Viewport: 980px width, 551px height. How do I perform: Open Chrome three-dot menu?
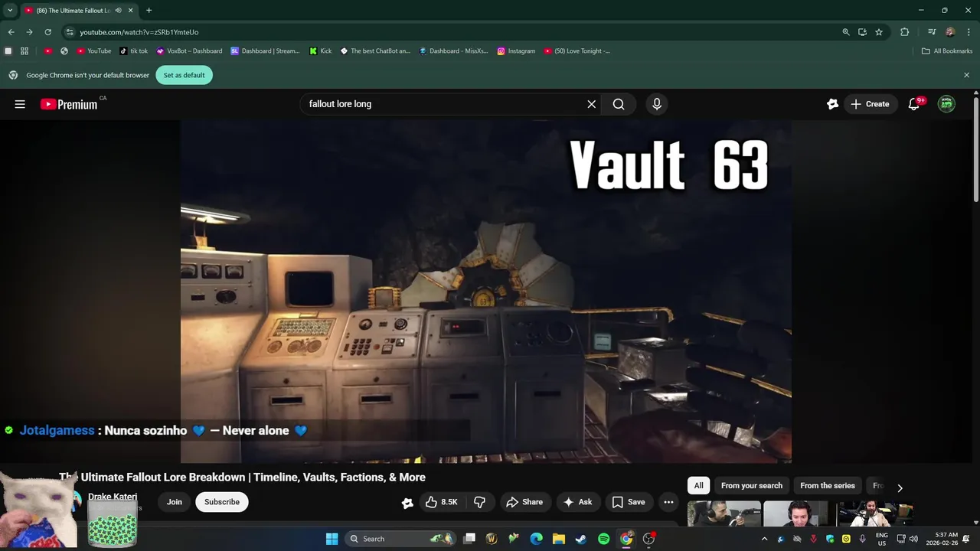(x=967, y=32)
